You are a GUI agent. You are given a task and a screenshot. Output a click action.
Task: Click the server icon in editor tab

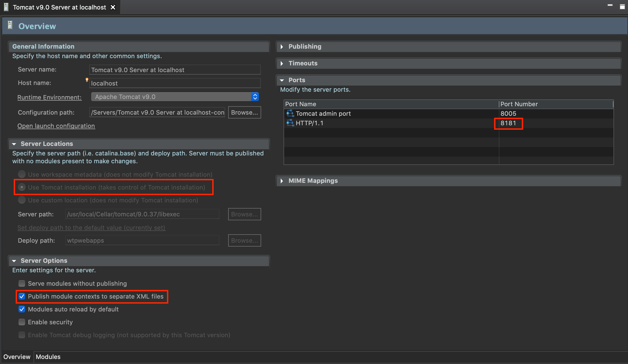coord(6,7)
